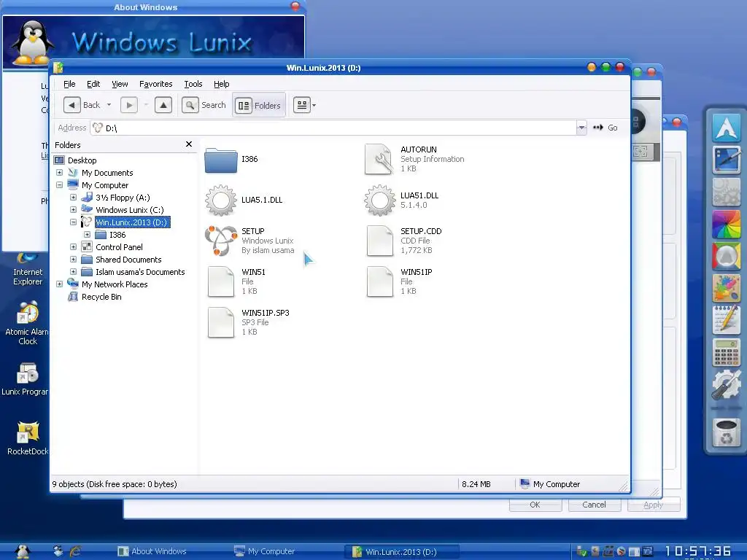The width and height of the screenshot is (747, 560).
Task: Click OK in the background dialog
Action: tap(535, 505)
